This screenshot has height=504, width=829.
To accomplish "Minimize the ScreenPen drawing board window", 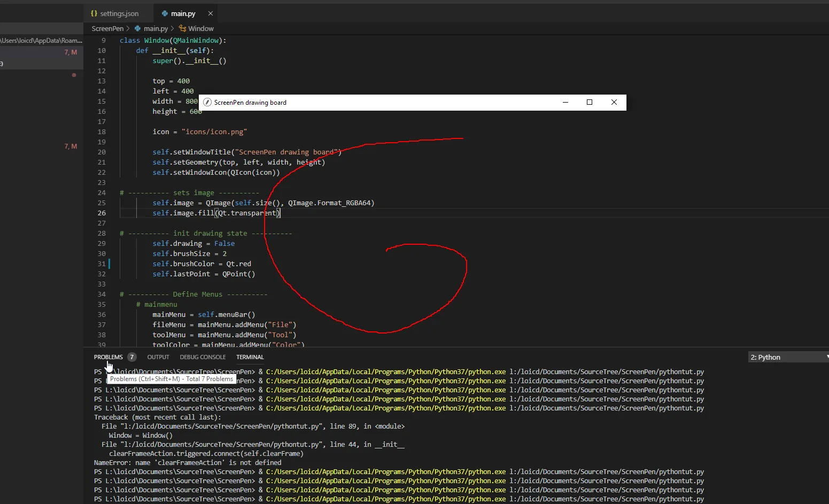I will [x=565, y=102].
